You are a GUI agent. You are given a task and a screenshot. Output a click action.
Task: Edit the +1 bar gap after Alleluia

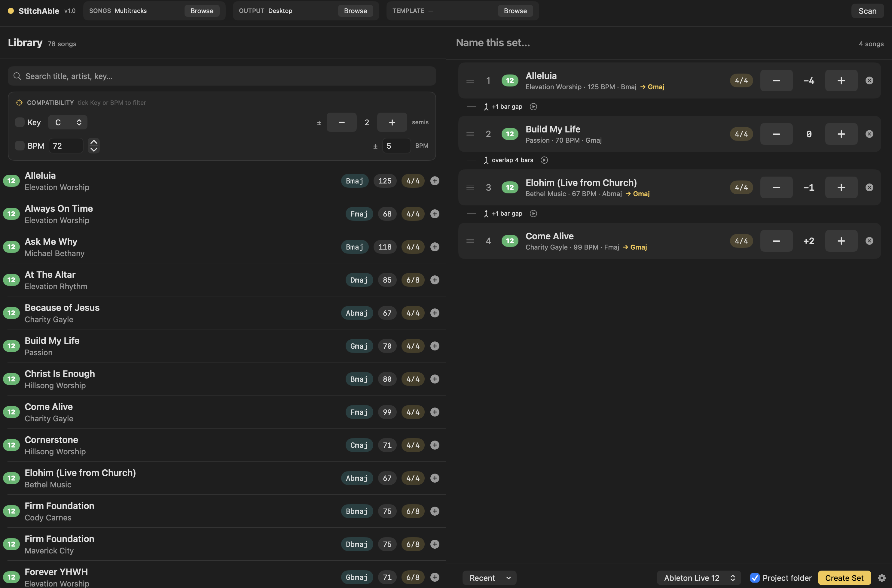[503, 107]
